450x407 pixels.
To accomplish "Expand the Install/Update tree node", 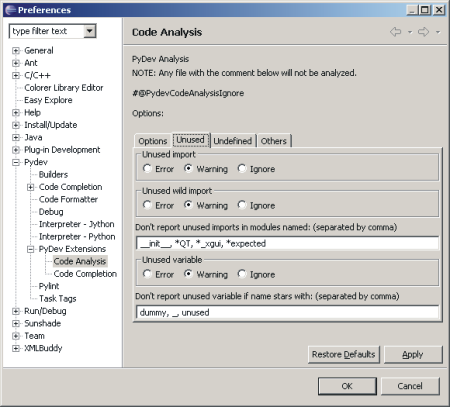I will (x=16, y=125).
